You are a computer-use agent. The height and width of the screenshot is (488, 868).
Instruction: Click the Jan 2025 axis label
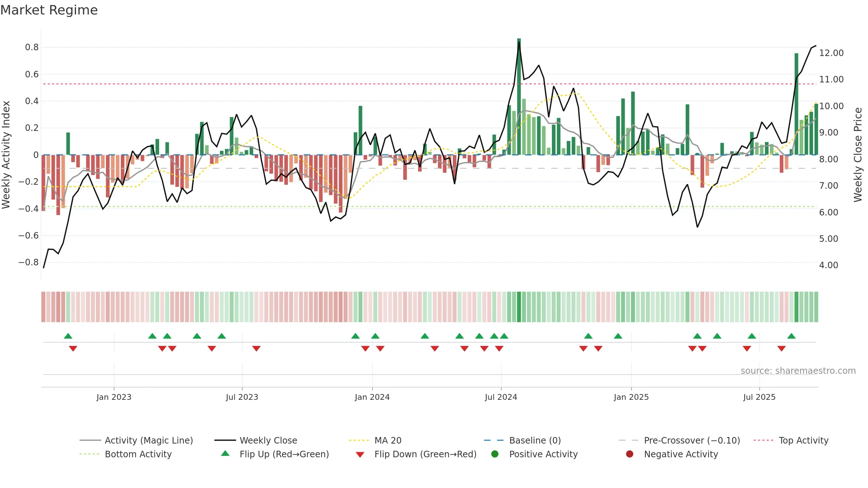point(631,397)
